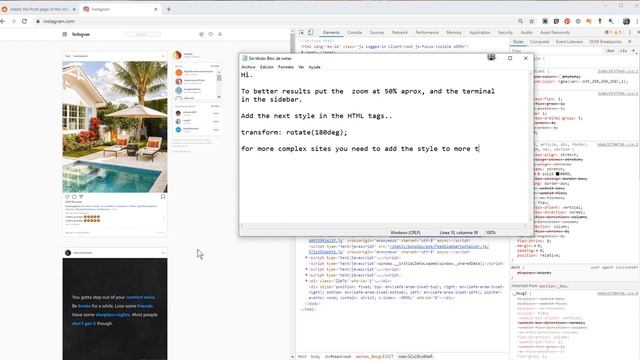Viewport: 640px width, 360px height.
Task: Go back with the browser back arrow
Action: pyautogui.click(x=2, y=21)
